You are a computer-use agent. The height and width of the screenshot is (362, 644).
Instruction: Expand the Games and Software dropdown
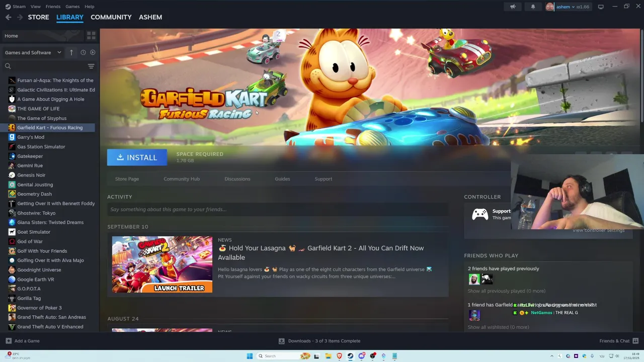(33, 52)
